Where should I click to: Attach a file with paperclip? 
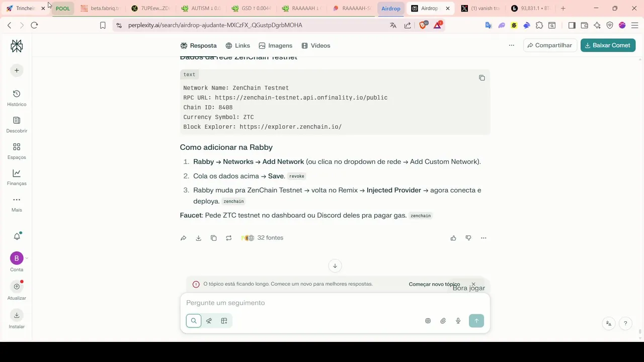tap(443, 321)
